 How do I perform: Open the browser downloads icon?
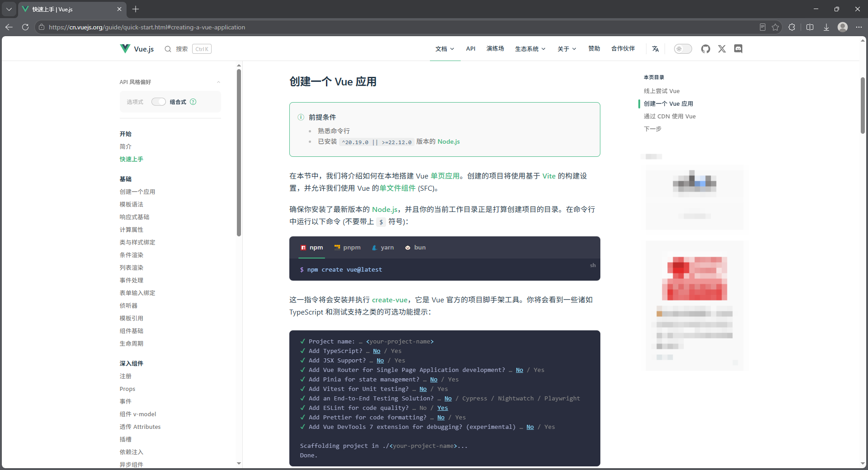(826, 27)
